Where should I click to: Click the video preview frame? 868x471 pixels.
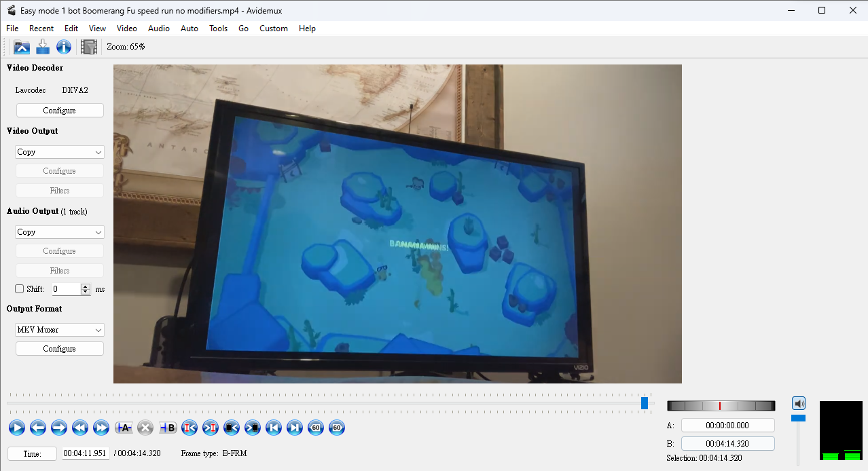(397, 224)
